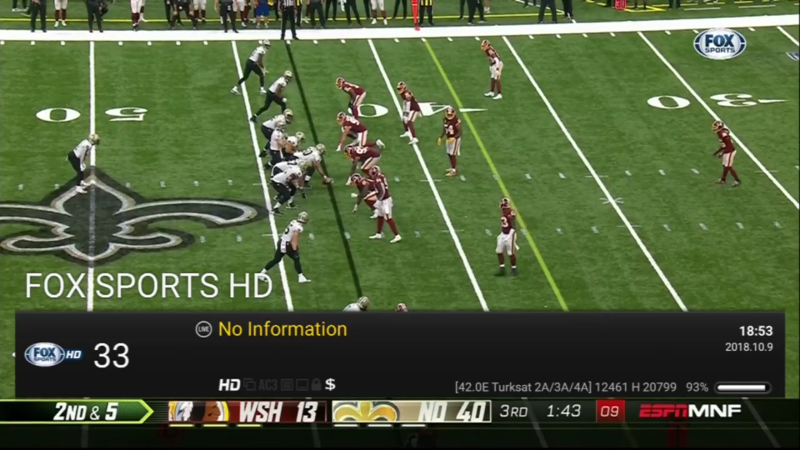This screenshot has height=450, width=800.
Task: Click the red 09 play clock
Action: pyautogui.click(x=610, y=411)
